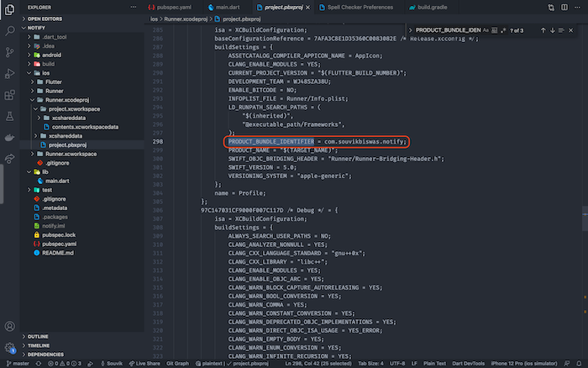Open the Extensions view
The height and width of the screenshot is (368, 588).
tap(10, 95)
